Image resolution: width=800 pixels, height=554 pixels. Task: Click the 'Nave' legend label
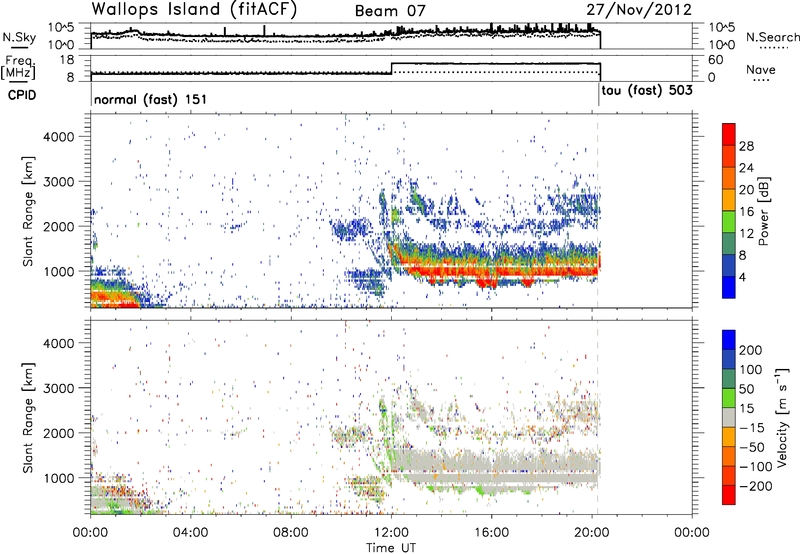pyautogui.click(x=761, y=70)
